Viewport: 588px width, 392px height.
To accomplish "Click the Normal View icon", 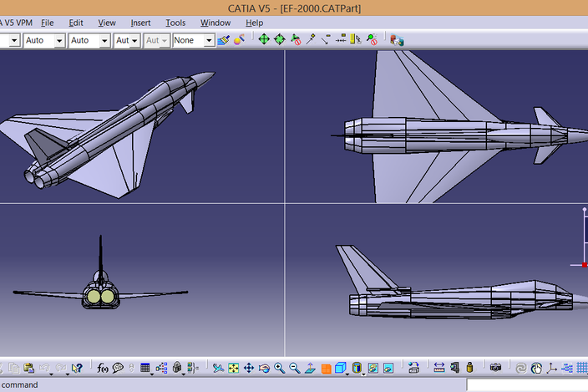I will (x=310, y=368).
